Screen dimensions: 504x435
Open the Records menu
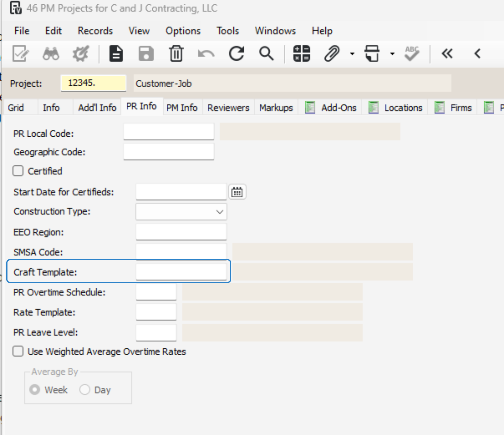[95, 31]
